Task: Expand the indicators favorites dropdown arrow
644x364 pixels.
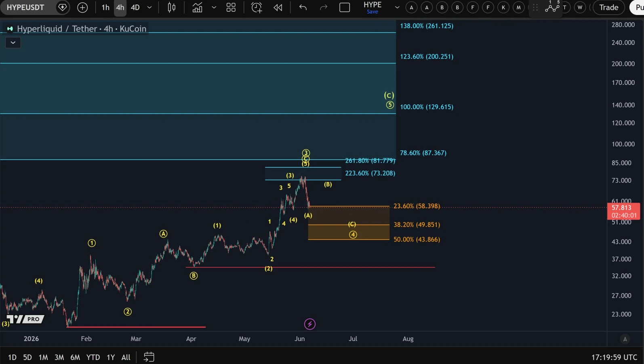Action: point(214,7)
